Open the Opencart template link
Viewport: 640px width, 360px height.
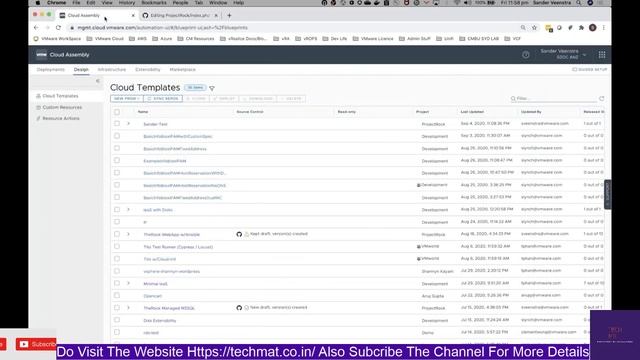pos(153,296)
